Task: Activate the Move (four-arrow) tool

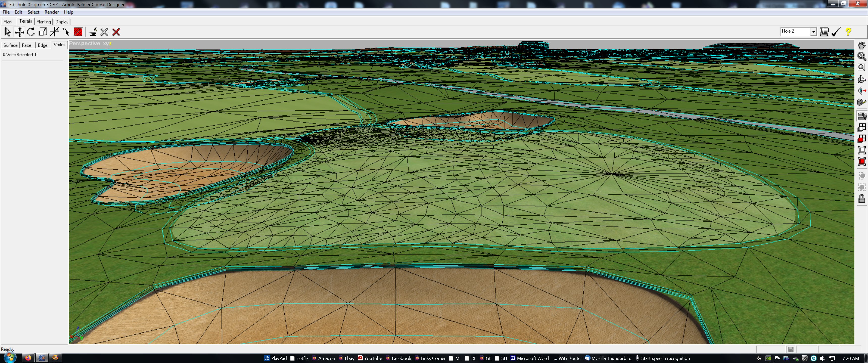Action: pos(19,32)
